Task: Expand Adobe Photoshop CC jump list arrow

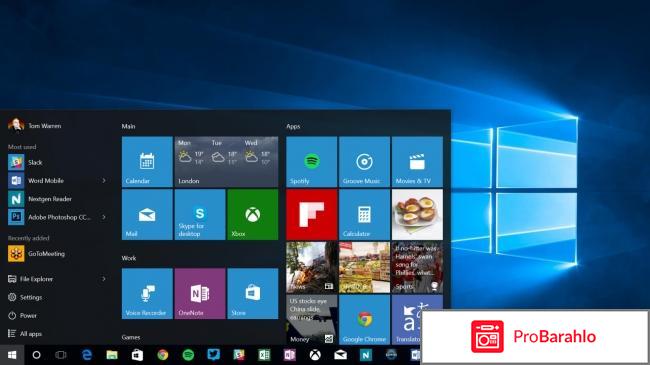Action: tap(104, 217)
